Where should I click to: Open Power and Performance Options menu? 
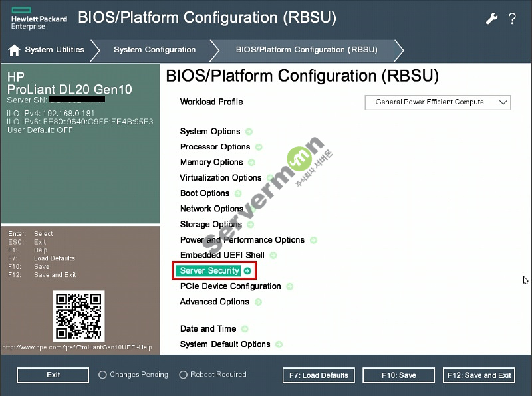[242, 240]
